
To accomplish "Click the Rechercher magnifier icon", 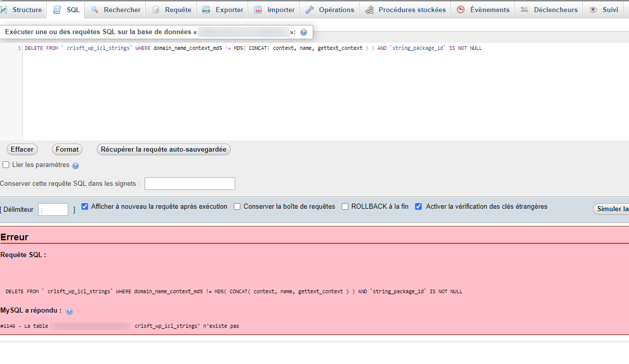I will pos(94,10).
